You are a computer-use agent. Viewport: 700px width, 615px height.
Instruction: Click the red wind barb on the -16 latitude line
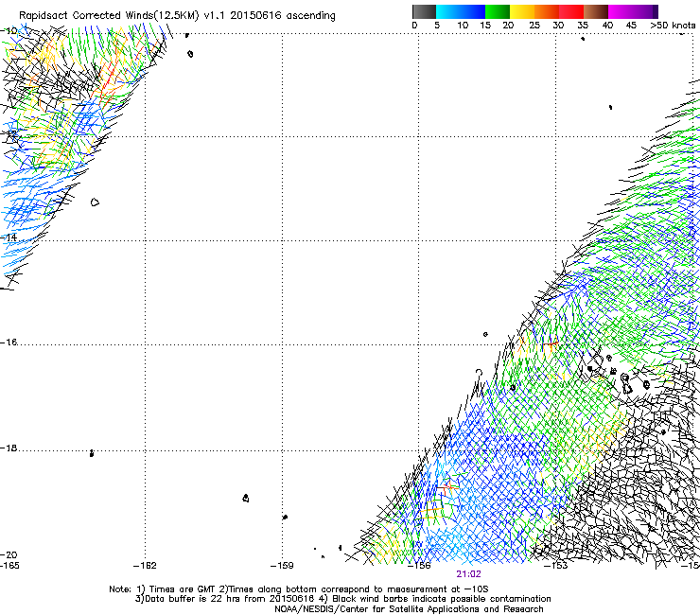pos(551,344)
